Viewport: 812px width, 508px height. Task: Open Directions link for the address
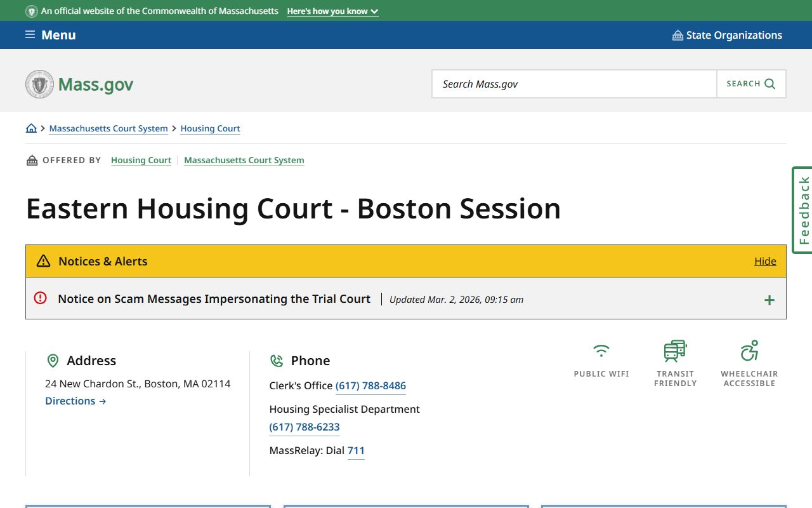coord(75,401)
